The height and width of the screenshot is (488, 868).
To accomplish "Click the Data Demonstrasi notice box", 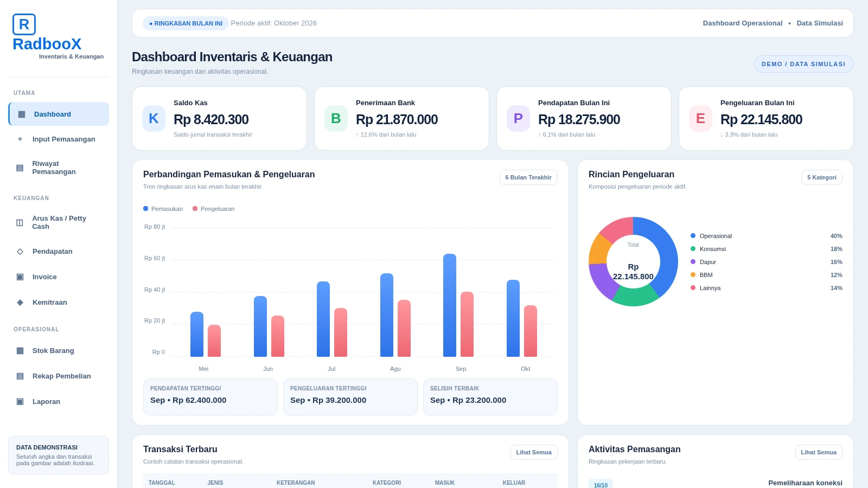I will coord(59,455).
